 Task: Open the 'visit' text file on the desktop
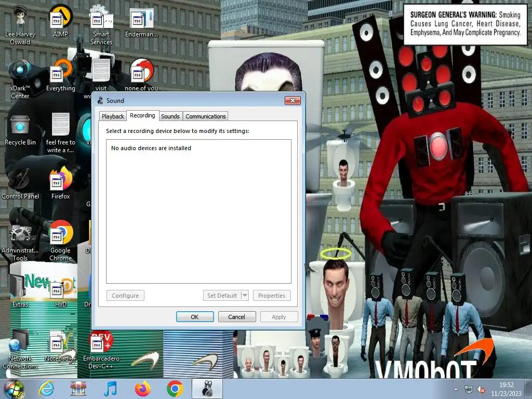tap(101, 75)
